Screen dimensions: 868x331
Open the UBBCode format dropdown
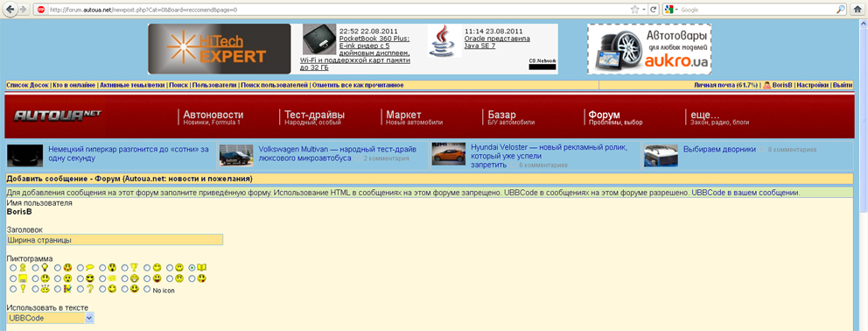tap(51, 318)
